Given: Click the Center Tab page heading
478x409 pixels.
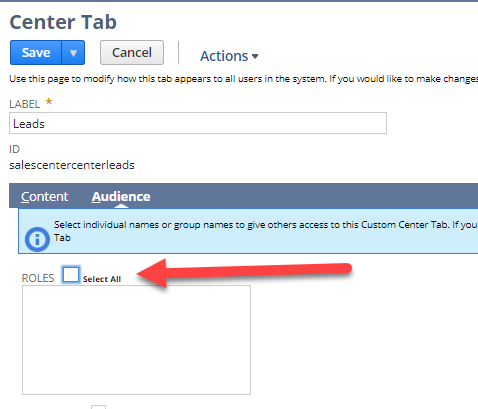Looking at the screenshot, I should click(63, 22).
